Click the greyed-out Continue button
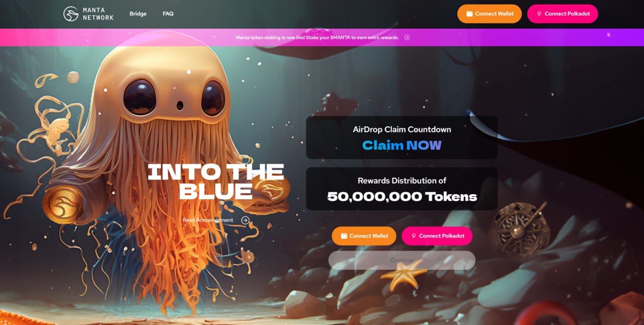644x325 pixels. [x=402, y=260]
